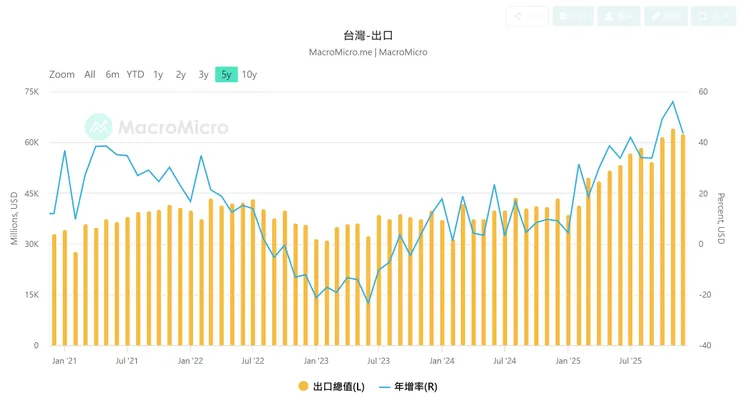740x412 pixels.
Task: Click the MacroMicro.me | MacroMicro subtitle
Action: tap(368, 52)
